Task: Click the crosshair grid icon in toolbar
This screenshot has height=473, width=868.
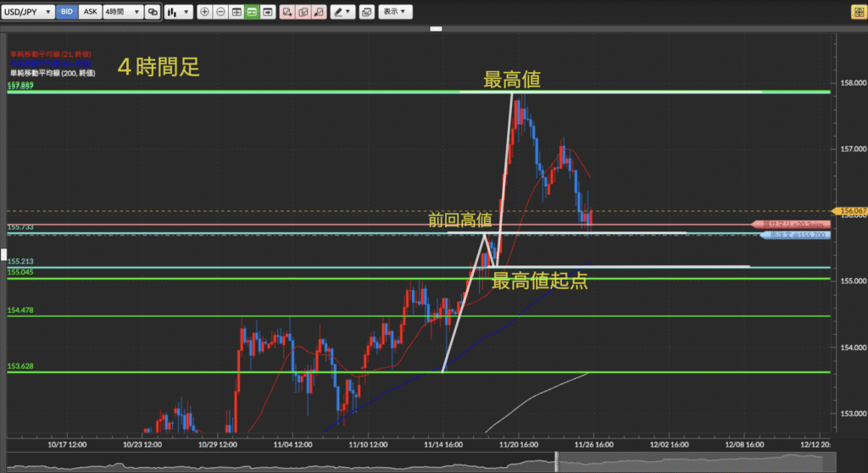Action: click(x=236, y=12)
